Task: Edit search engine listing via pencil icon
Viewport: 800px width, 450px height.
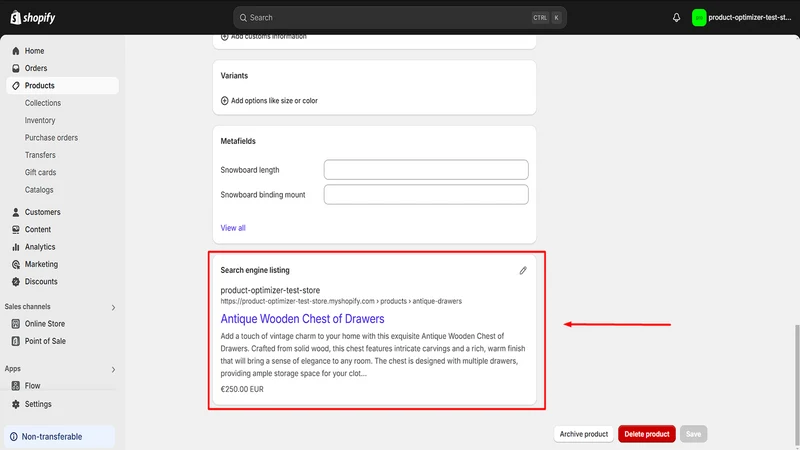Action: point(523,270)
